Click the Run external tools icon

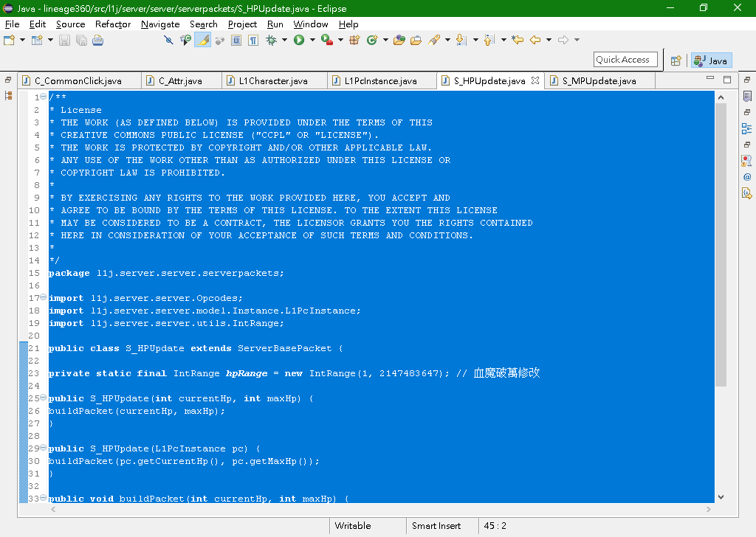tap(326, 41)
